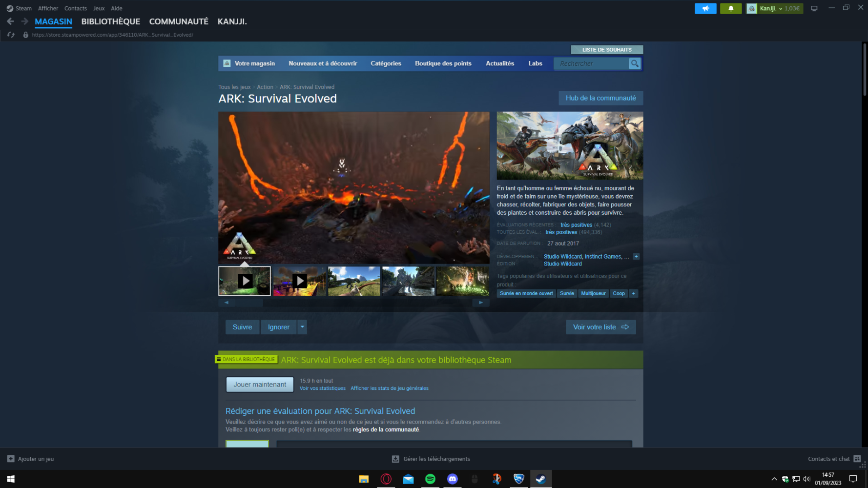This screenshot has height=488, width=868.
Task: Switch to Big Picture mode icon
Action: coord(814,8)
